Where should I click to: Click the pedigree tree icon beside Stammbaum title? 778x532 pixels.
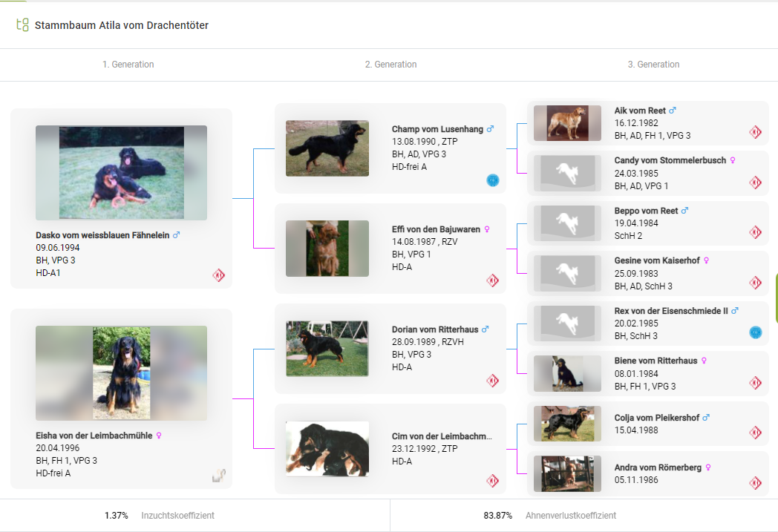(22, 25)
